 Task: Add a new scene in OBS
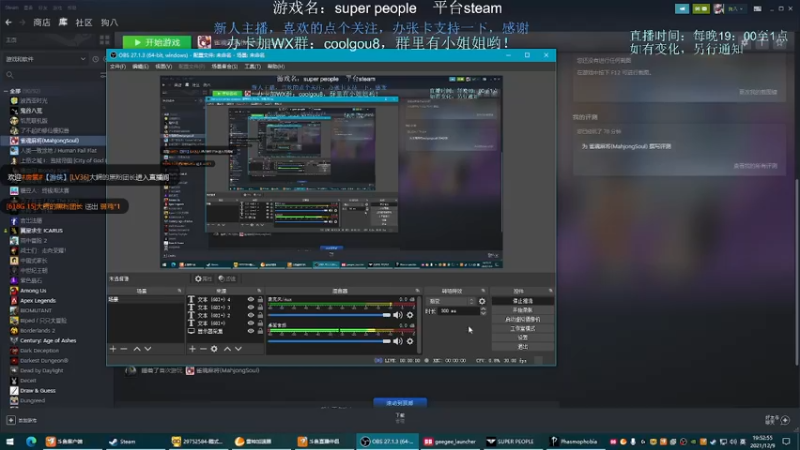pos(113,349)
